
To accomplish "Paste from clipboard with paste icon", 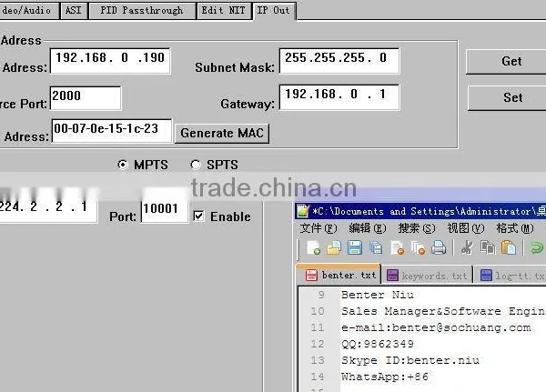I will [x=509, y=248].
